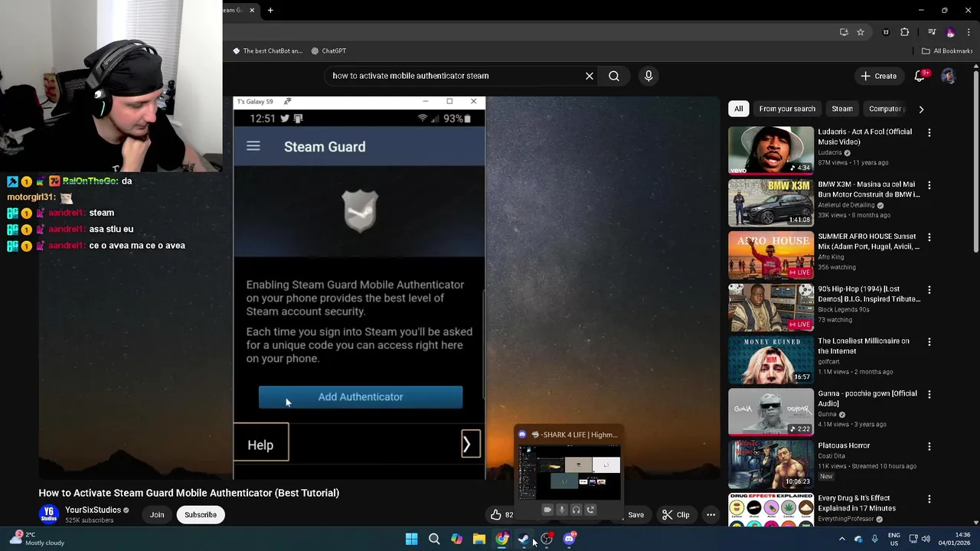Disconnect call in Discord taskbar preview

click(x=590, y=510)
